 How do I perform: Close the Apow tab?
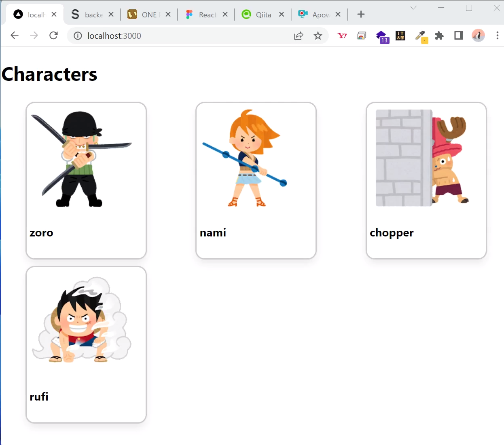click(338, 15)
